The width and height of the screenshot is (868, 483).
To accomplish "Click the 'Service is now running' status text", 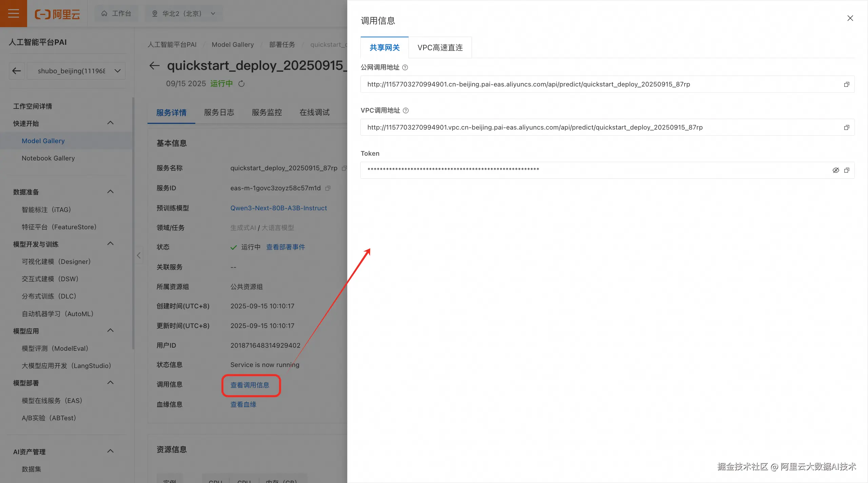I will [265, 365].
